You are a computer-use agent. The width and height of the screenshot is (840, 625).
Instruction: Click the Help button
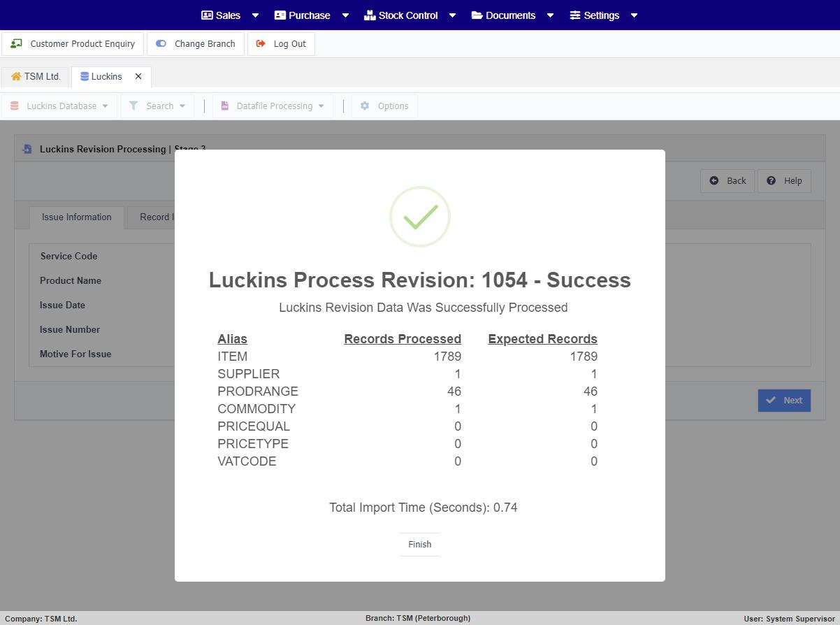tap(784, 180)
